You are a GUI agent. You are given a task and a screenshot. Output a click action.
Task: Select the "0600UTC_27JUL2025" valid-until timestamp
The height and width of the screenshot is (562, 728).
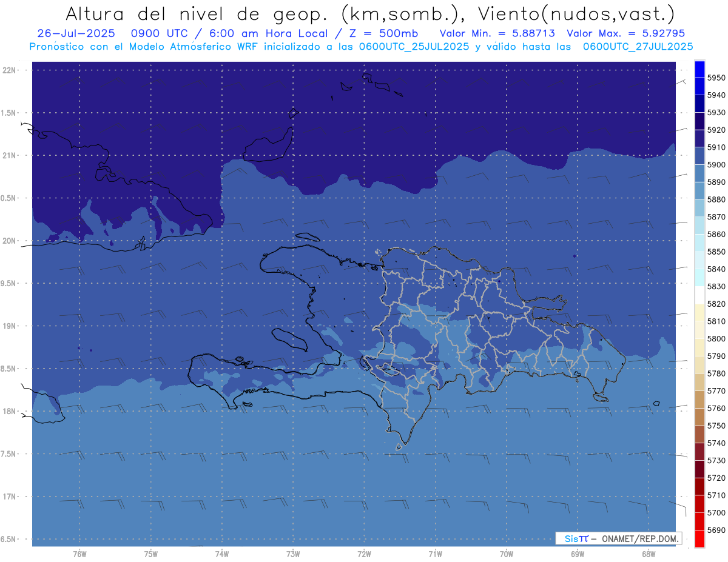pos(638,46)
